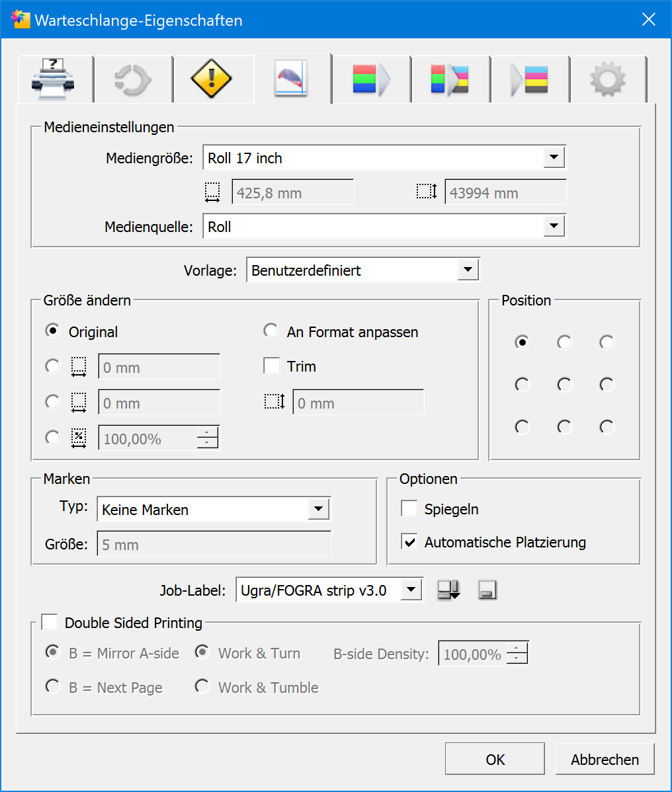The image size is (672, 792).
Task: Switch to the warning sign tab
Action: pos(211,79)
